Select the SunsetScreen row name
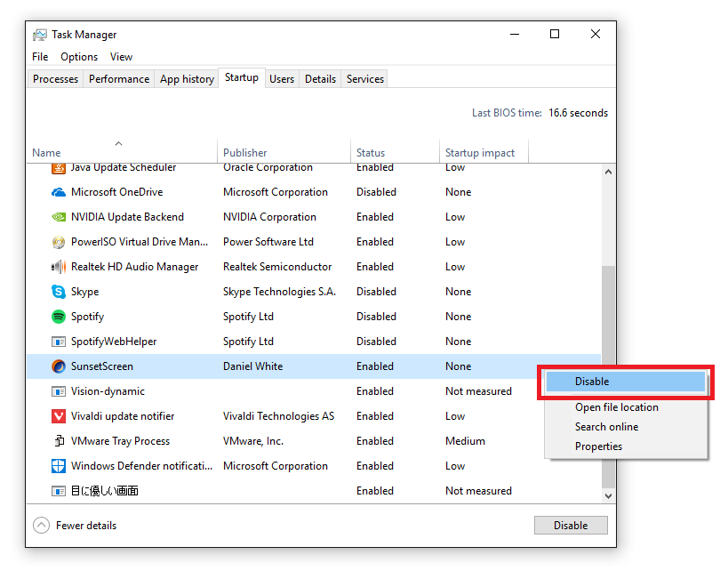728x579 pixels. pyautogui.click(x=102, y=366)
